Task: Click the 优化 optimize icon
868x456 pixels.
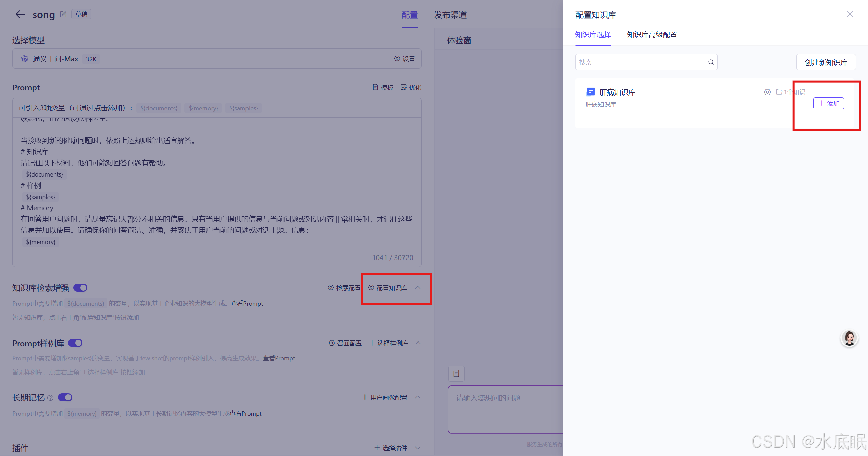Action: 403,87
